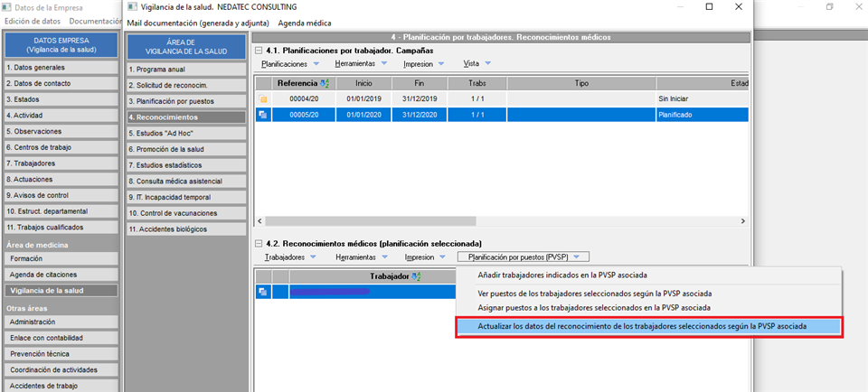Select the 31/12/2020 end date cell
868x392 pixels.
[420, 115]
